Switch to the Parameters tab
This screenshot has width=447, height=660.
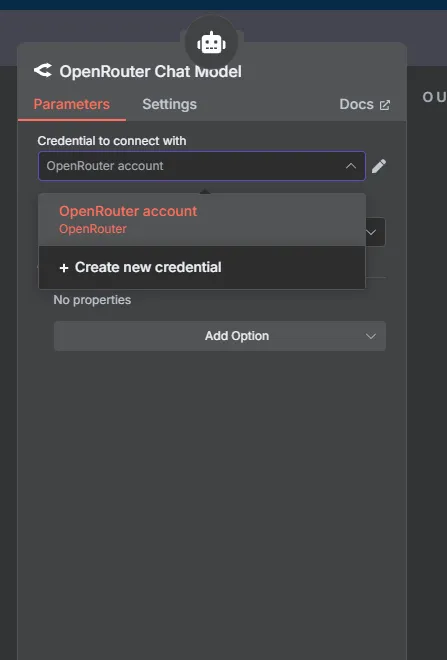pos(72,104)
